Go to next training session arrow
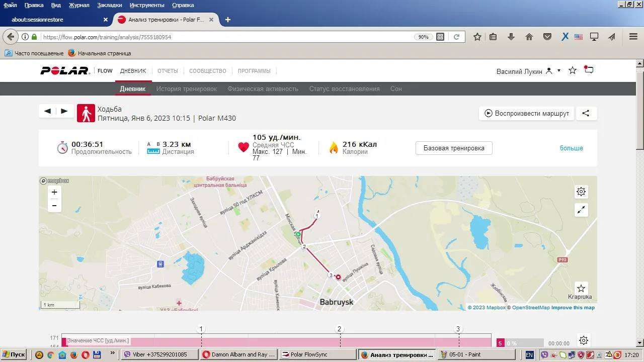Image resolution: width=644 pixels, height=362 pixels. coord(64,111)
